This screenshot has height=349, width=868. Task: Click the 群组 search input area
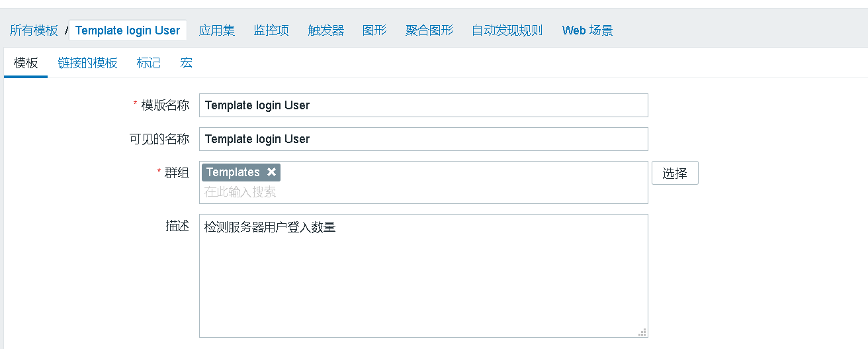tap(423, 192)
